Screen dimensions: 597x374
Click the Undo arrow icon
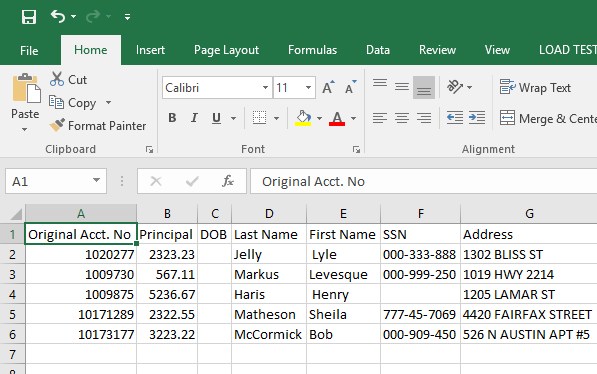58,16
